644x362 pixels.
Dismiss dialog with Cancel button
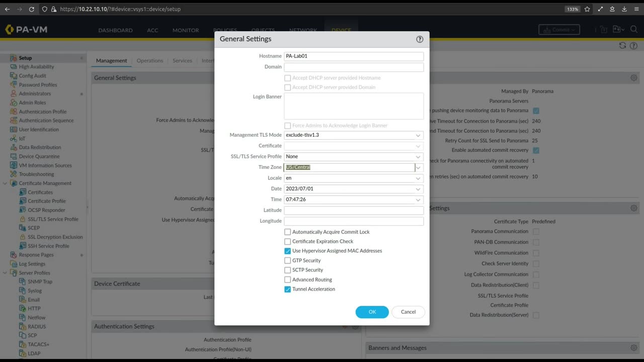point(408,312)
